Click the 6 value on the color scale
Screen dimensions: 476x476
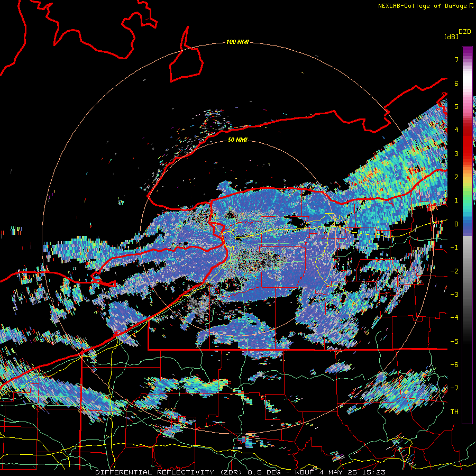click(456, 83)
